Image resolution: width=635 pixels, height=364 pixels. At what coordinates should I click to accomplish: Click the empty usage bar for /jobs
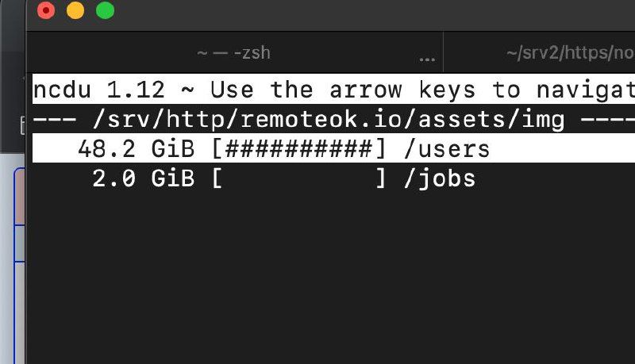(299, 178)
